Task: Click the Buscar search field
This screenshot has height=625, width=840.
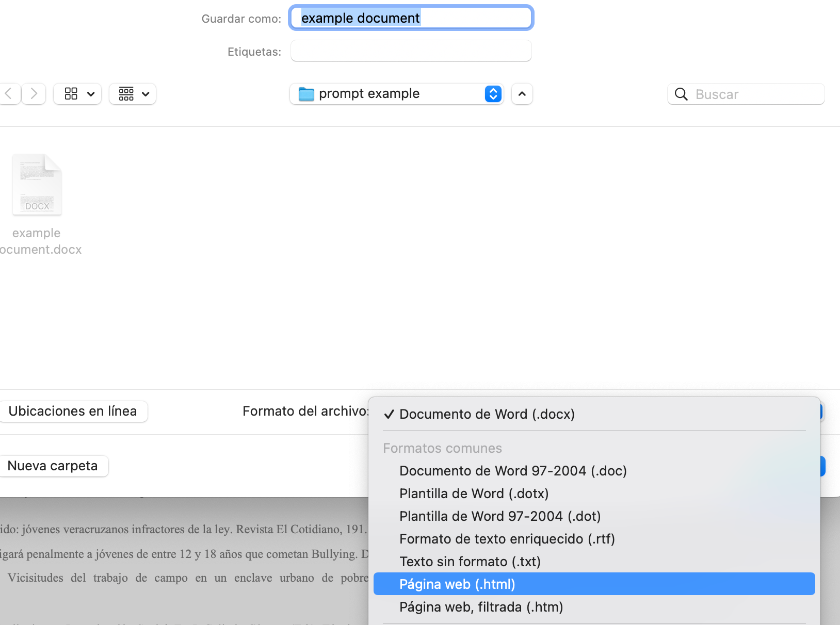Action: [x=746, y=94]
